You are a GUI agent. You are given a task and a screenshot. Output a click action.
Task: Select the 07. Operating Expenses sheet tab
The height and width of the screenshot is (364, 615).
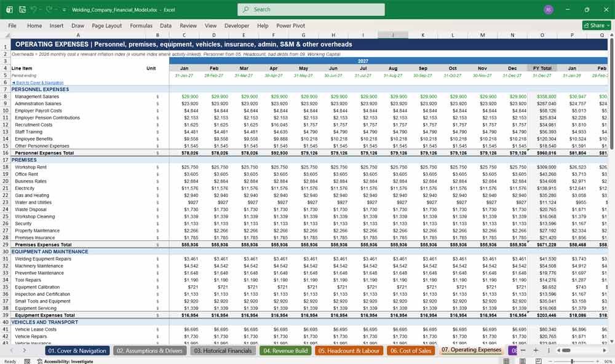coord(472,350)
